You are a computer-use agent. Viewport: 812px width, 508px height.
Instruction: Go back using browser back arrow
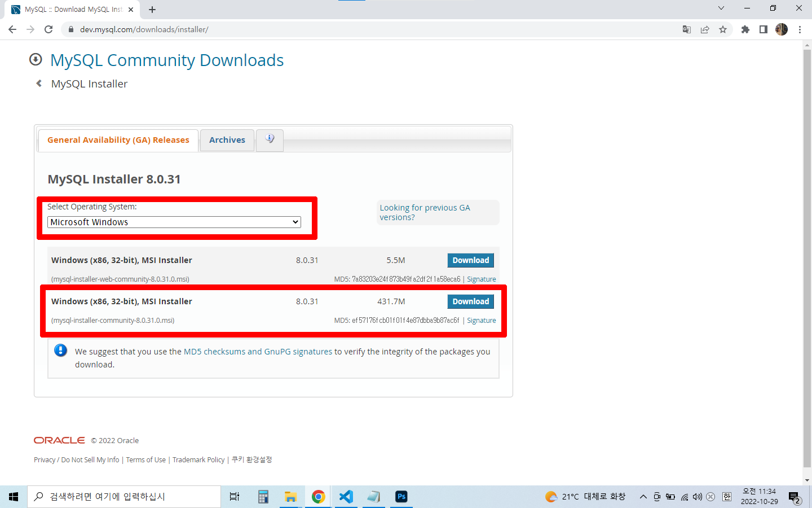point(12,29)
